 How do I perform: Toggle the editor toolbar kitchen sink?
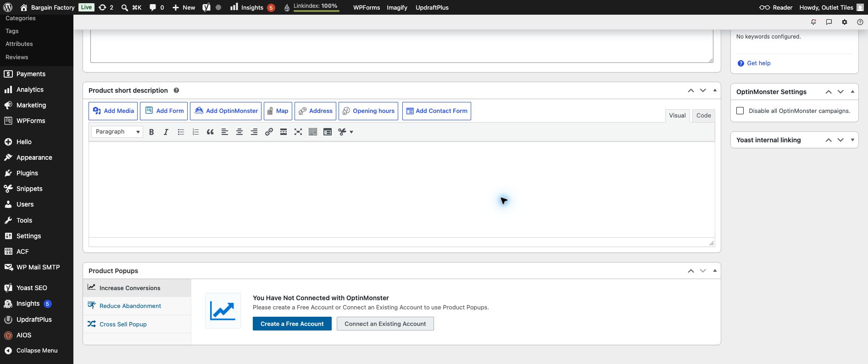(313, 132)
